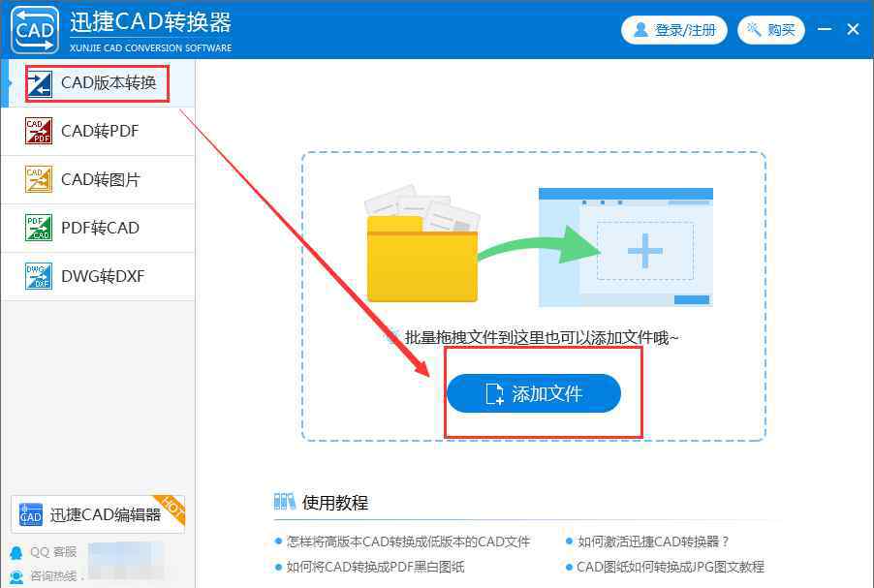Screen dimensions: 874x588
Task: Launch 迅捷CAD编辑器 from the sidebar
Action: tap(98, 514)
